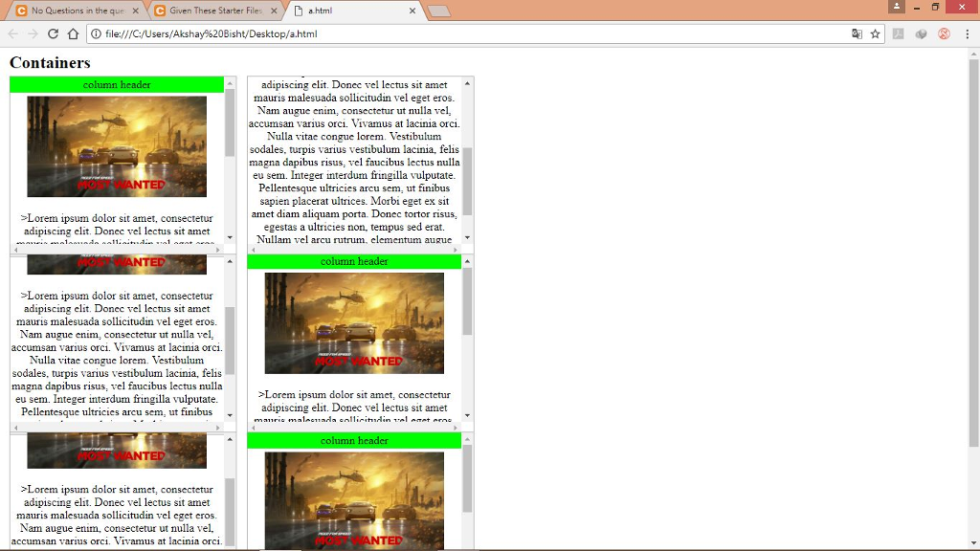Click the scroll-up arrow of the bottom-left container
This screenshot has width=980, height=551.
pyautogui.click(x=230, y=439)
